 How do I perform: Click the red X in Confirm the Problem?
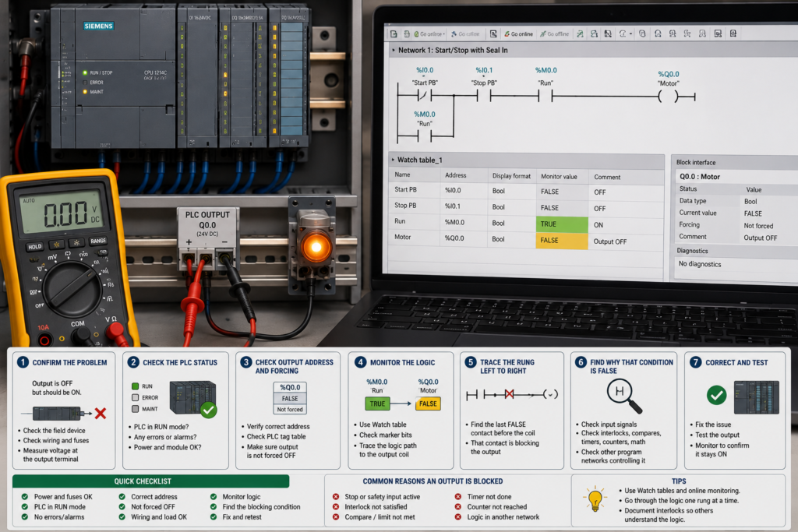tap(101, 413)
